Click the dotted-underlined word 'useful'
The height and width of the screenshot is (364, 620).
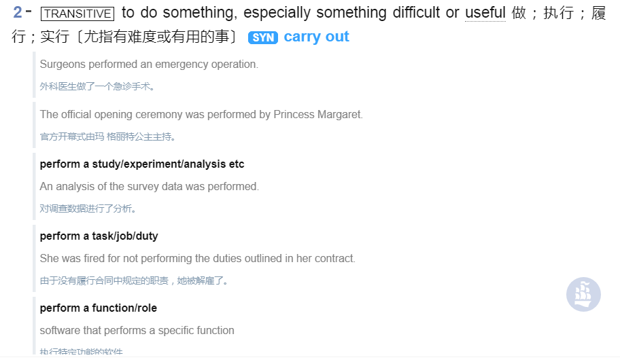click(x=485, y=13)
